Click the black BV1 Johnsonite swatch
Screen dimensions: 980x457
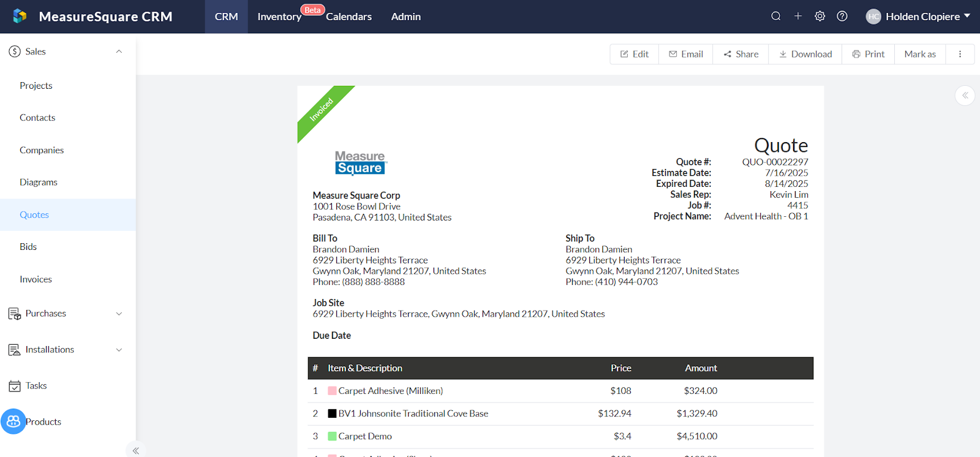332,414
